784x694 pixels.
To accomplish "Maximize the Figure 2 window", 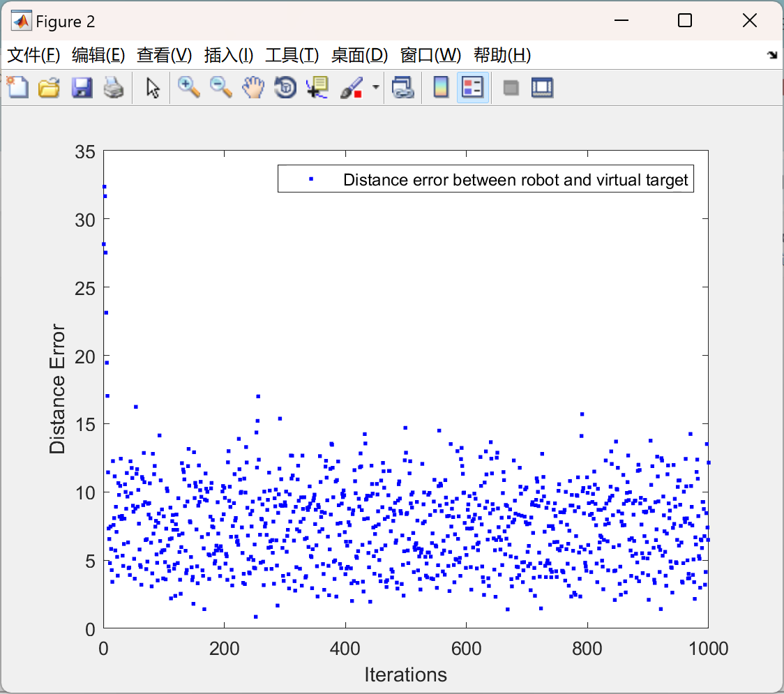I will [x=684, y=20].
